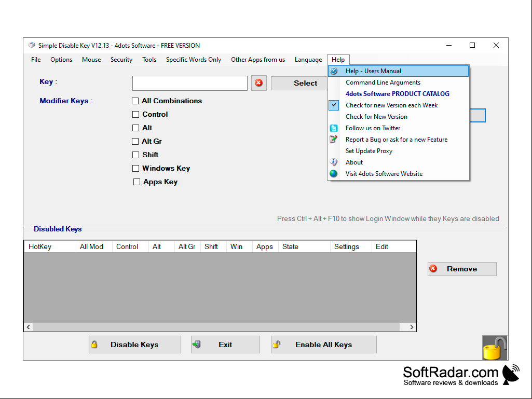Click the Edit column header
The width and height of the screenshot is (532, 399).
coord(394,246)
